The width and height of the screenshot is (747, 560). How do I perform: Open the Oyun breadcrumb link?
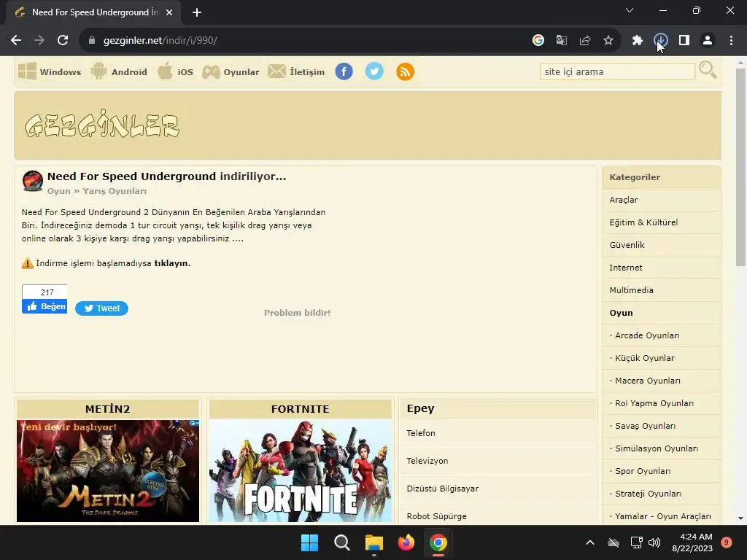(x=58, y=191)
